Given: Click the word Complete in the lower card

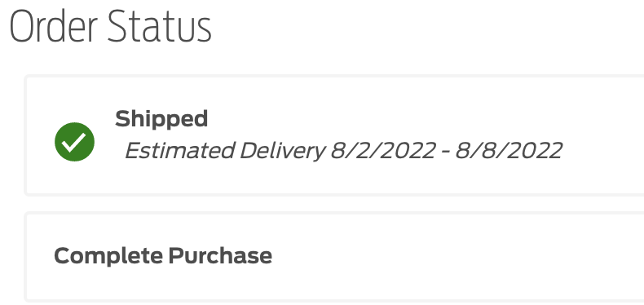Looking at the screenshot, I should (x=108, y=256).
